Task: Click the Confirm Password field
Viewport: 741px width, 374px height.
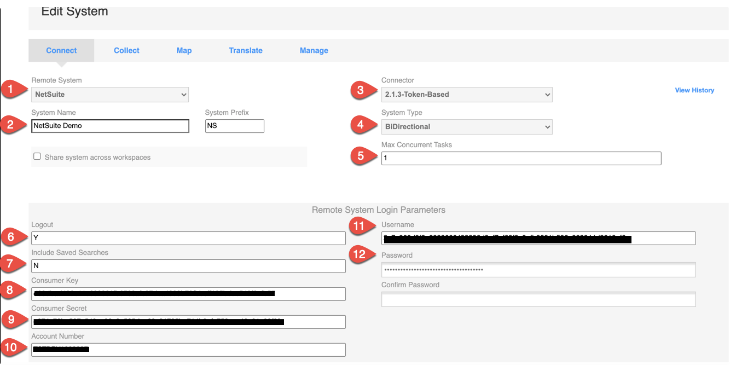Action: click(538, 299)
